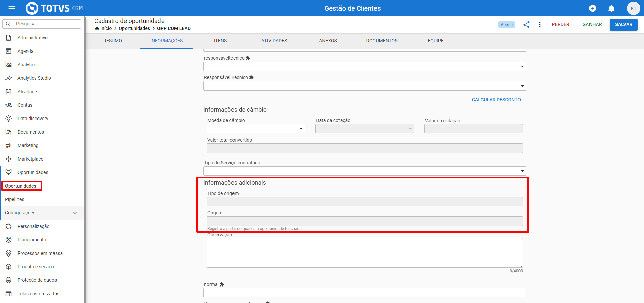This screenshot has height=303, width=644.
Task: Click the Proteção de dados shield icon
Action: coord(9,280)
